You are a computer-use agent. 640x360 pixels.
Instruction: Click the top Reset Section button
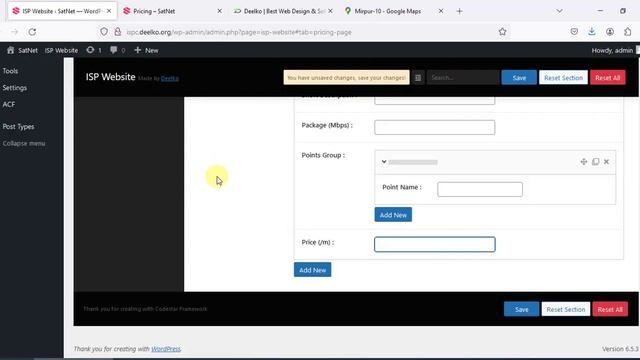click(563, 78)
